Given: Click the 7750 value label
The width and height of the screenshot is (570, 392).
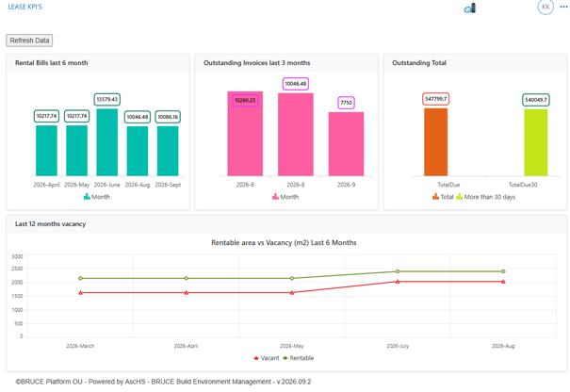Looking at the screenshot, I should (x=346, y=103).
